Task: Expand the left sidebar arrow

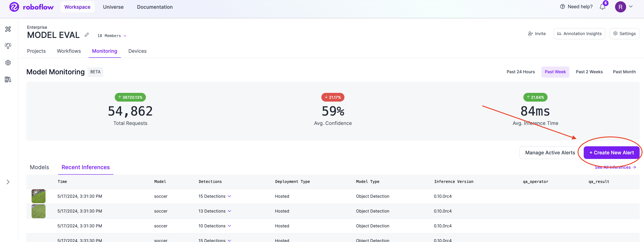Action: coord(8,182)
